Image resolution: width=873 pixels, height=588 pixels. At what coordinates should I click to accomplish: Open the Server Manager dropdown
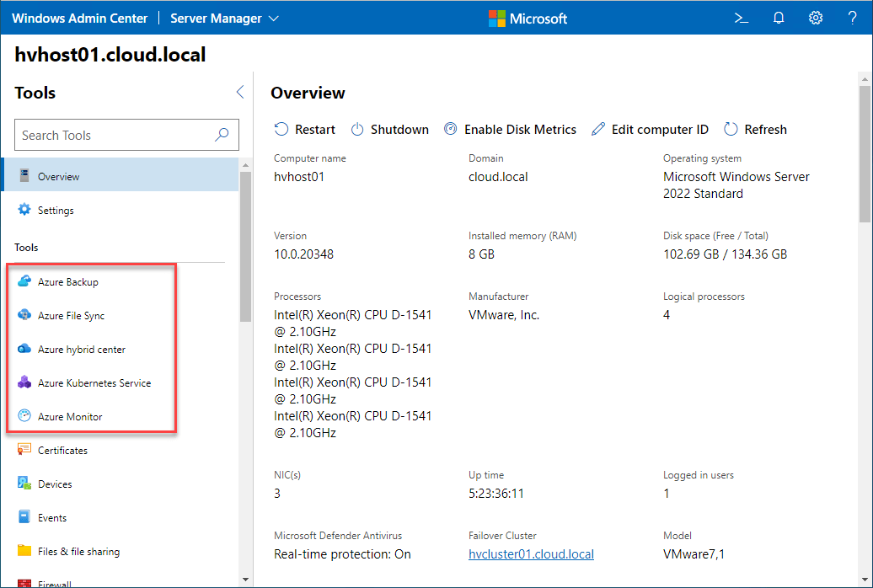click(x=224, y=19)
